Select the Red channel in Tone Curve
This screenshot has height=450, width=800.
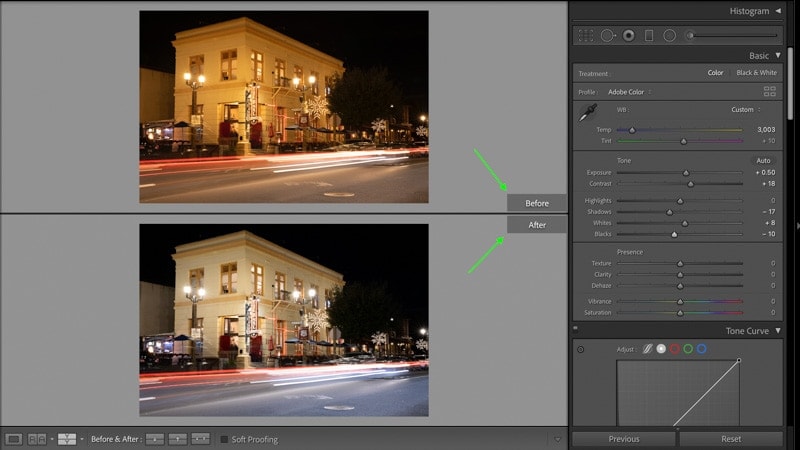[674, 349]
